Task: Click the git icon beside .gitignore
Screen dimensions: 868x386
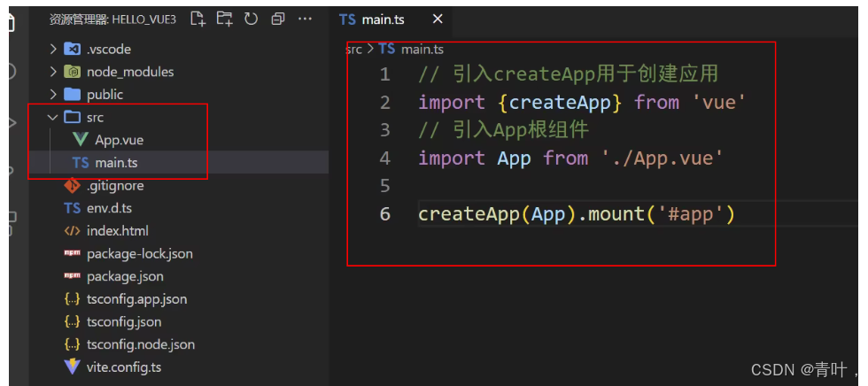Action: 73,185
